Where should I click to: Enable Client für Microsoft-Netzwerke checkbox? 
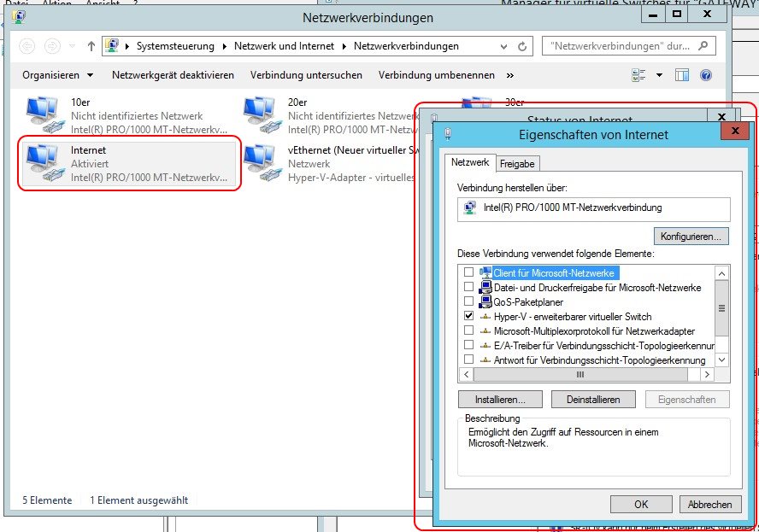coord(468,272)
